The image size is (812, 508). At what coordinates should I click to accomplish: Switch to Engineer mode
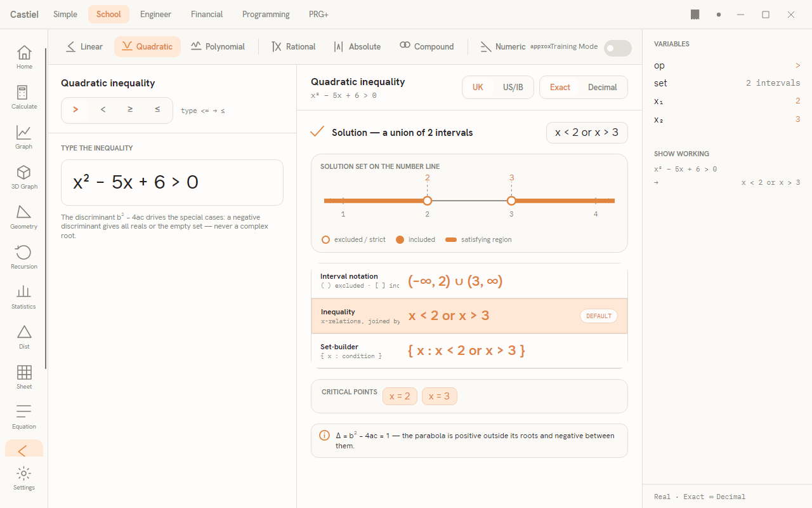156,14
